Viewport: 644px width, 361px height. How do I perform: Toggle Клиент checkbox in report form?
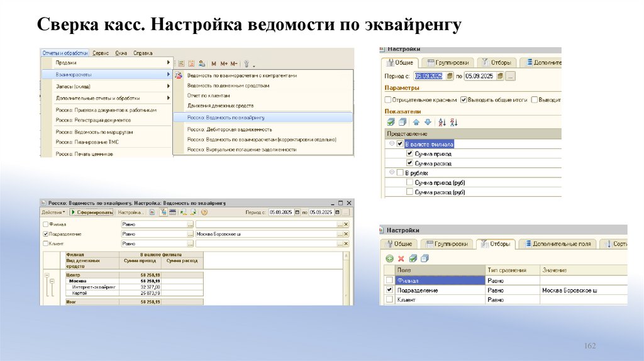(45, 243)
